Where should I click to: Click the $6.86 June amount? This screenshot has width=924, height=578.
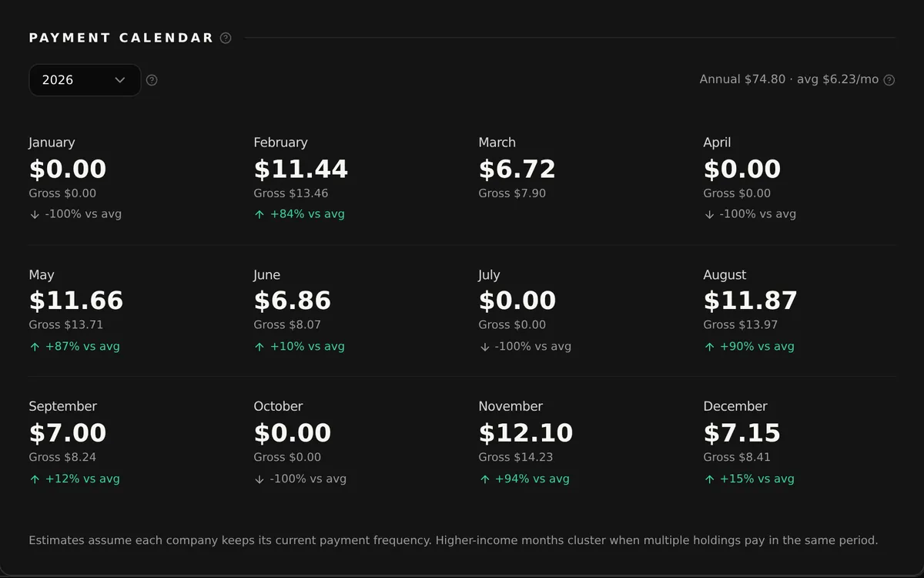coord(292,301)
